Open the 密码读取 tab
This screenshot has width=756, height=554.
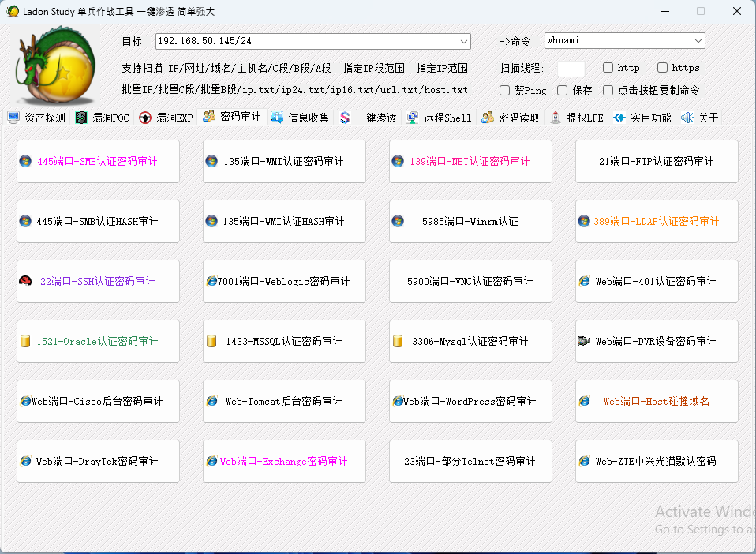(x=511, y=118)
